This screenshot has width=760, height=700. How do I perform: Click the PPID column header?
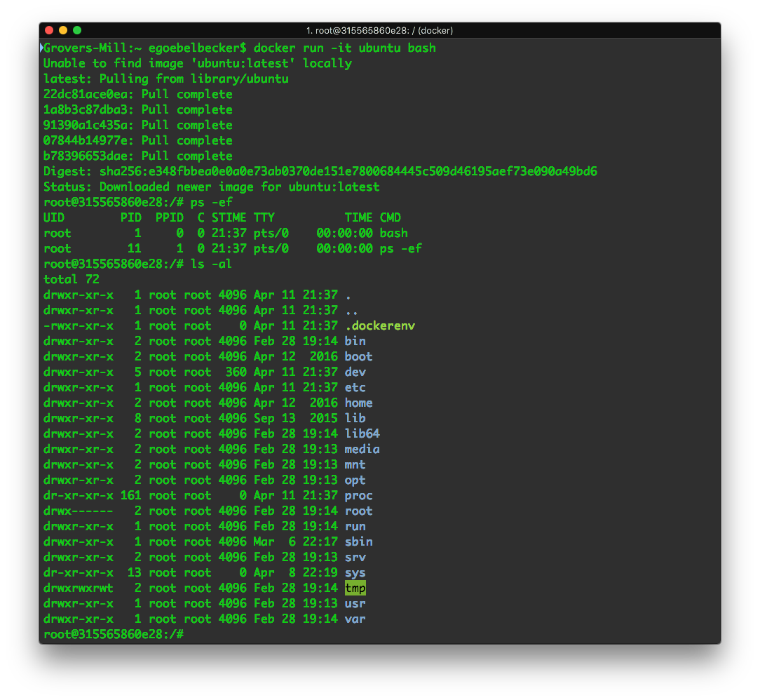[169, 217]
